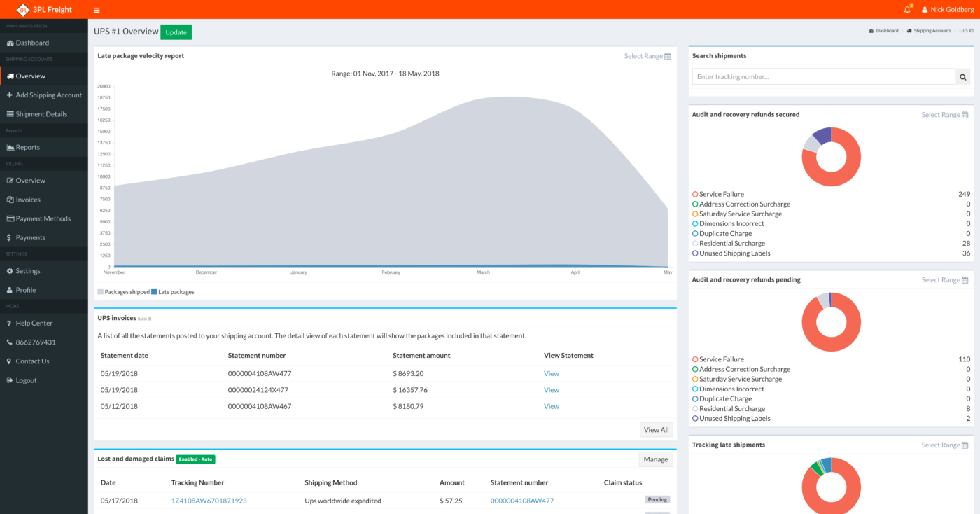Open the Invoices page
This screenshot has width=980, height=514.
44,200
